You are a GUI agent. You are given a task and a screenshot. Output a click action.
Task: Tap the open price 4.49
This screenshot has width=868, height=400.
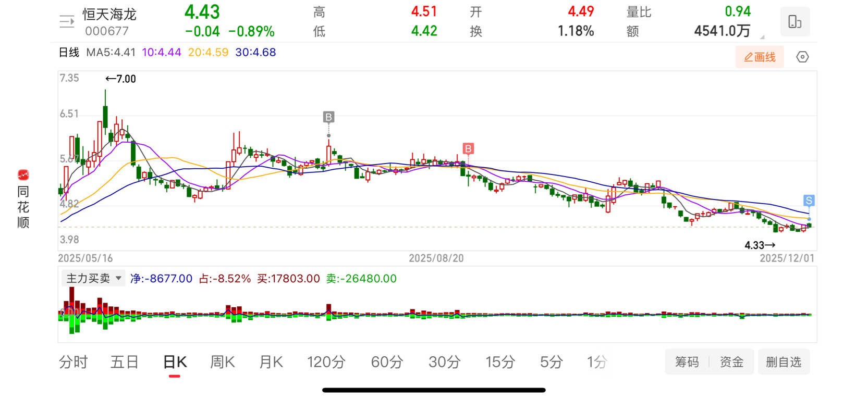coord(581,11)
